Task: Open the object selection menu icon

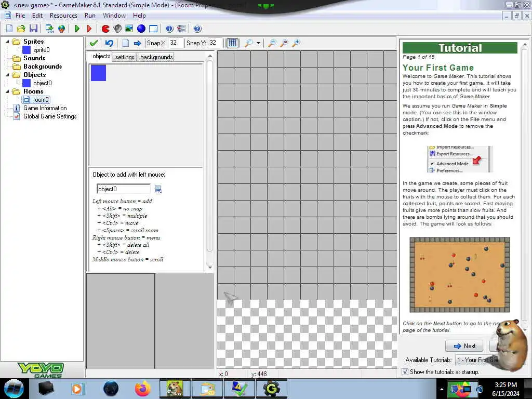Action: [158, 189]
